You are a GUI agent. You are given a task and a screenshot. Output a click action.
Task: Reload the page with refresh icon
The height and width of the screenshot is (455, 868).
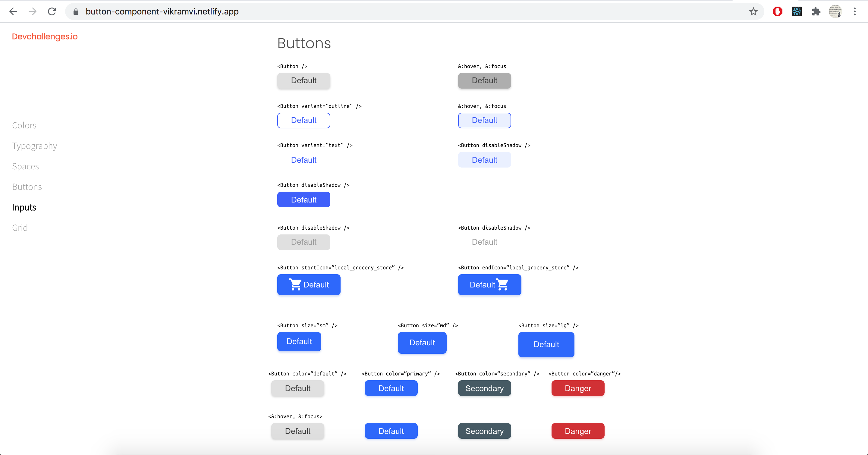pyautogui.click(x=52, y=11)
